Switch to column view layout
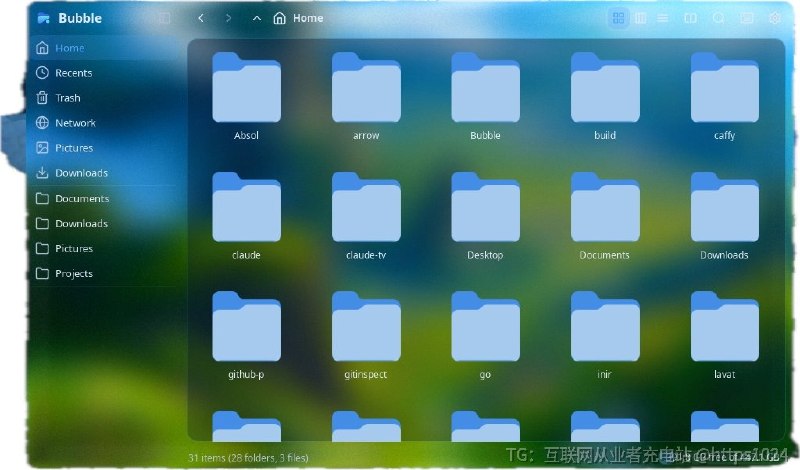 tap(640, 18)
